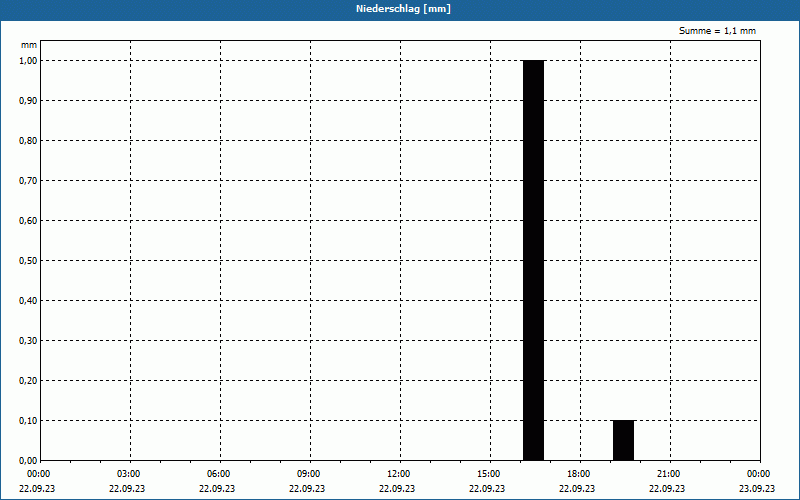Click the 0,30 y-axis value

tap(29, 341)
